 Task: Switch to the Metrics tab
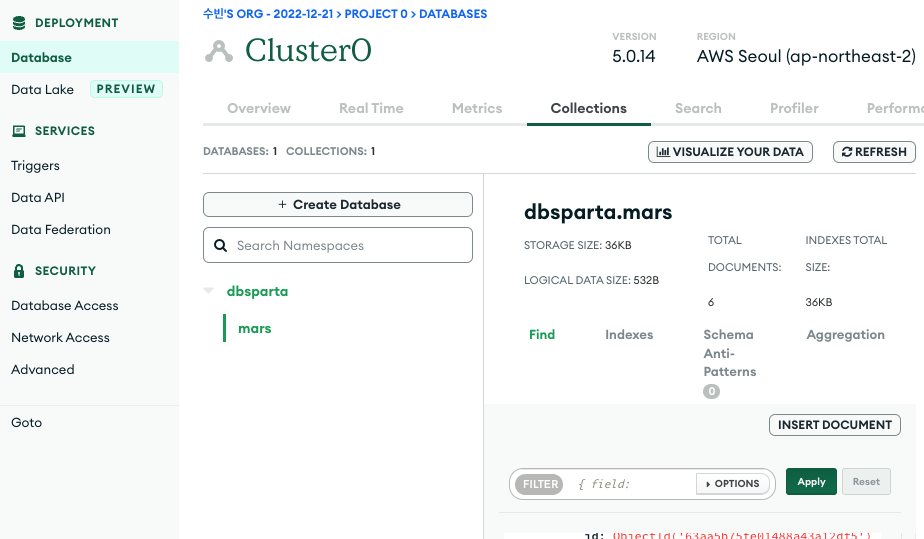(x=477, y=108)
